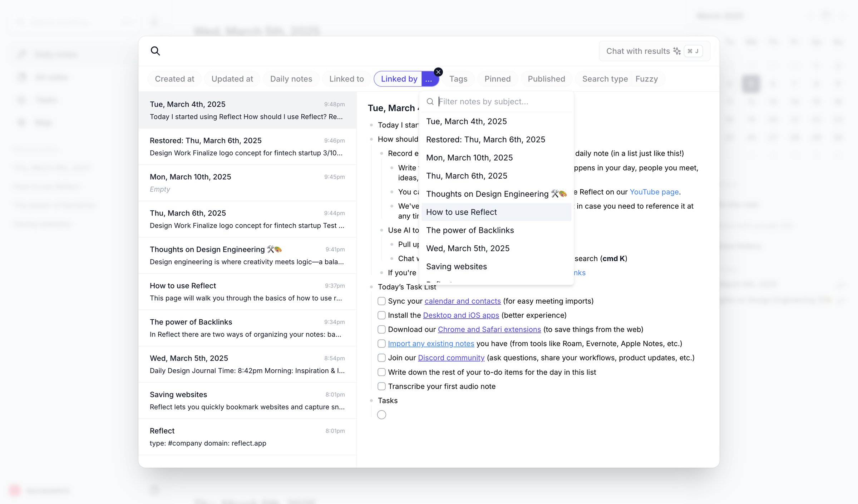The height and width of the screenshot is (504, 858).
Task: Pick 'How to use Reflect' in the dropdown list
Action: coord(496,212)
